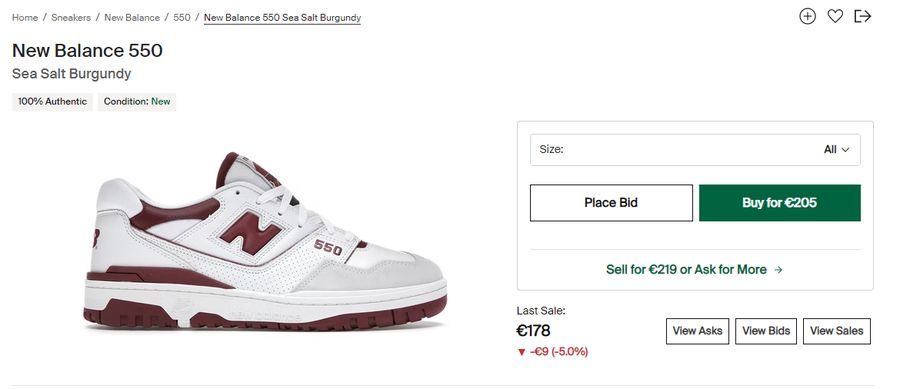The height and width of the screenshot is (389, 900).
Task: Open View Asks
Action: click(x=697, y=331)
